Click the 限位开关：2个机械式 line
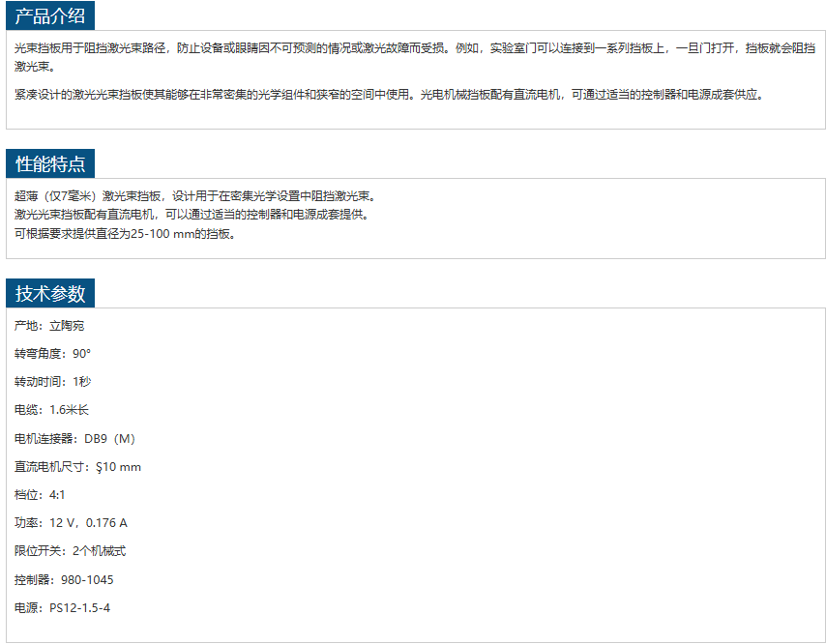826x644 pixels. pyautogui.click(x=70, y=551)
